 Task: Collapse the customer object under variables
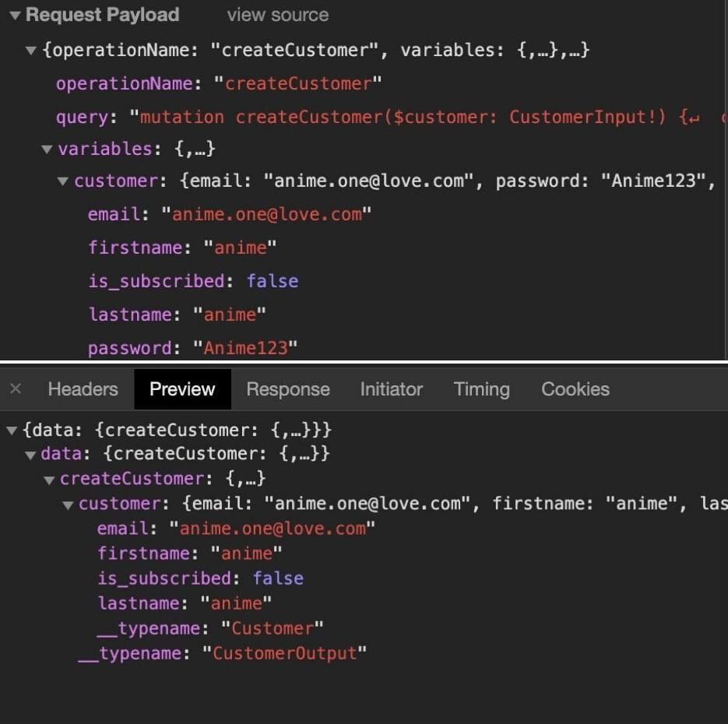(x=62, y=181)
